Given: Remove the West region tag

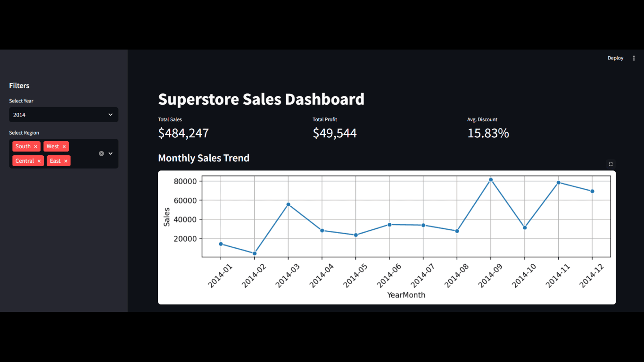Looking at the screenshot, I should (64, 147).
